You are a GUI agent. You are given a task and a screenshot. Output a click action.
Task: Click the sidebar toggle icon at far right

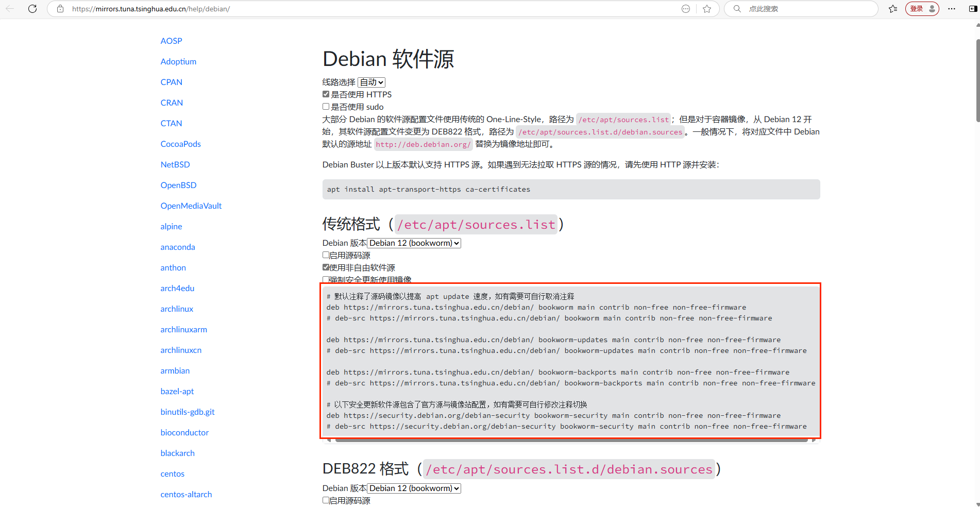973,9
